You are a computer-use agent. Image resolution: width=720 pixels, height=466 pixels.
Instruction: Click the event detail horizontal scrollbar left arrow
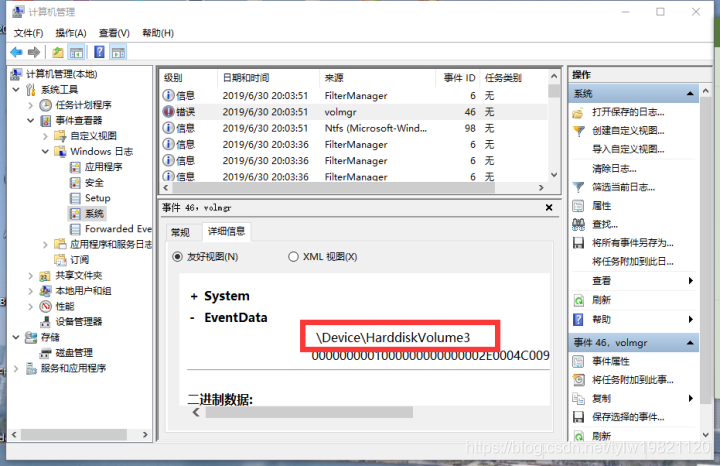click(x=196, y=412)
